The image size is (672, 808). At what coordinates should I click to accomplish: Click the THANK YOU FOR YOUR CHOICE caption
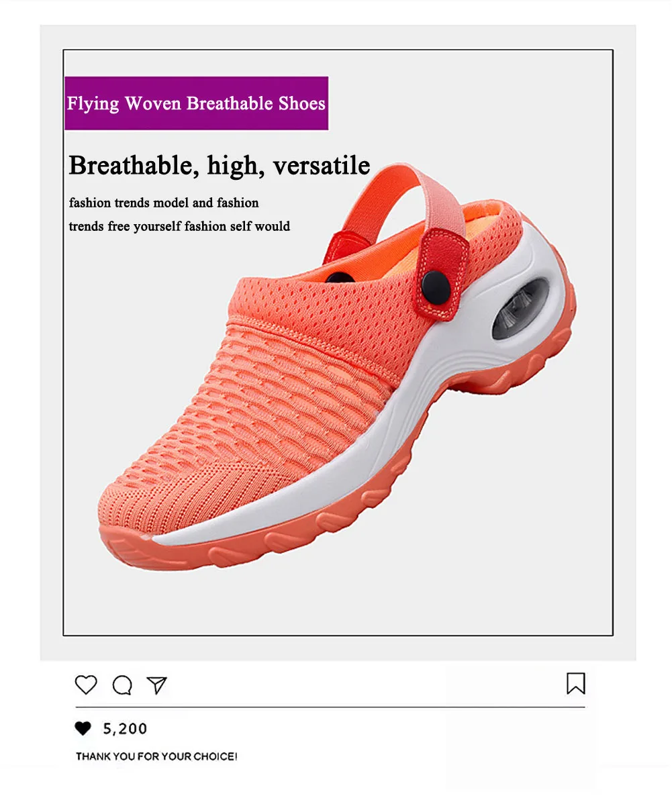coord(156,756)
